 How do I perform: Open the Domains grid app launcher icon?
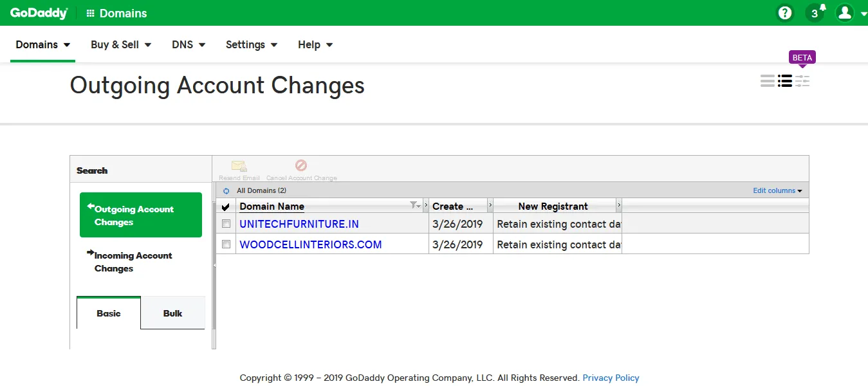91,13
